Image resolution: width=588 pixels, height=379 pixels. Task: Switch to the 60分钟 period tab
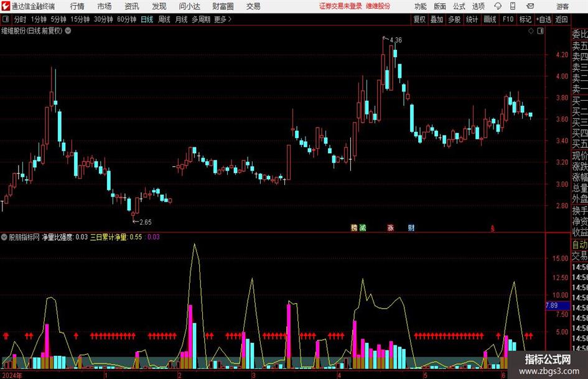(x=127, y=19)
